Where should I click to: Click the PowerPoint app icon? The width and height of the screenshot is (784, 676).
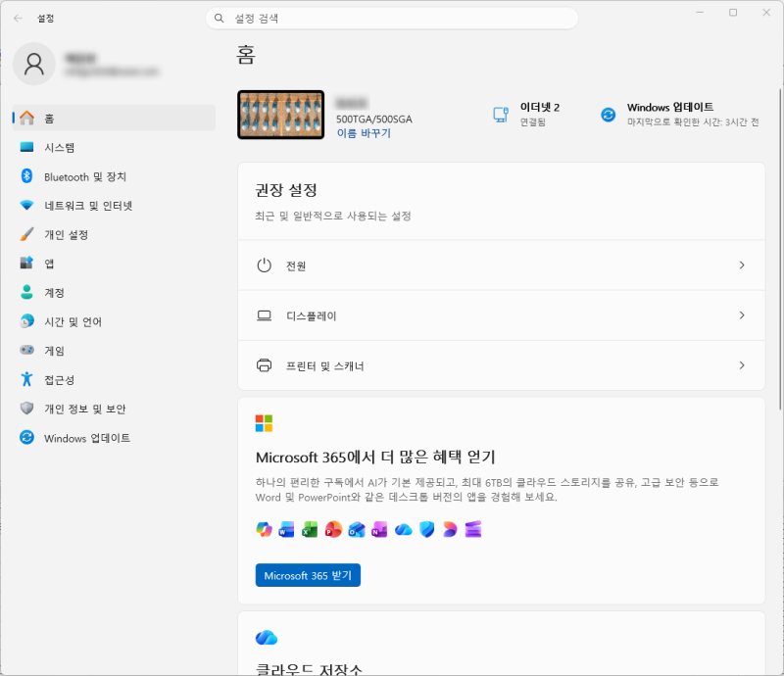point(333,529)
